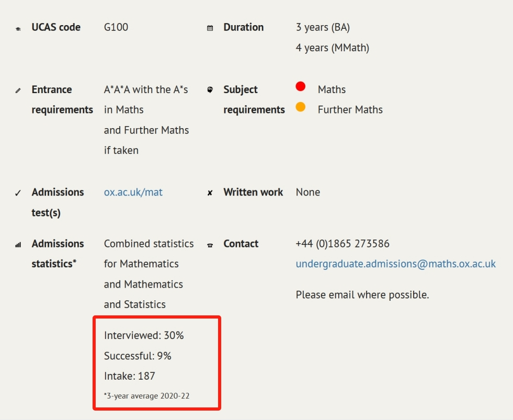Click the cross icon beside Written work
The width and height of the screenshot is (513, 420).
[210, 193]
